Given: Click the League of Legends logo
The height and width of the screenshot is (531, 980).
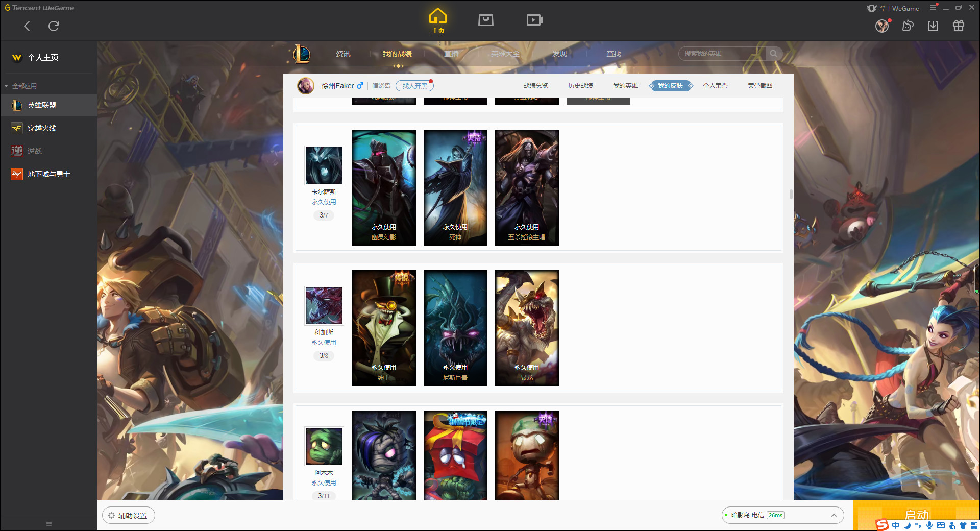Looking at the screenshot, I should pyautogui.click(x=302, y=54).
